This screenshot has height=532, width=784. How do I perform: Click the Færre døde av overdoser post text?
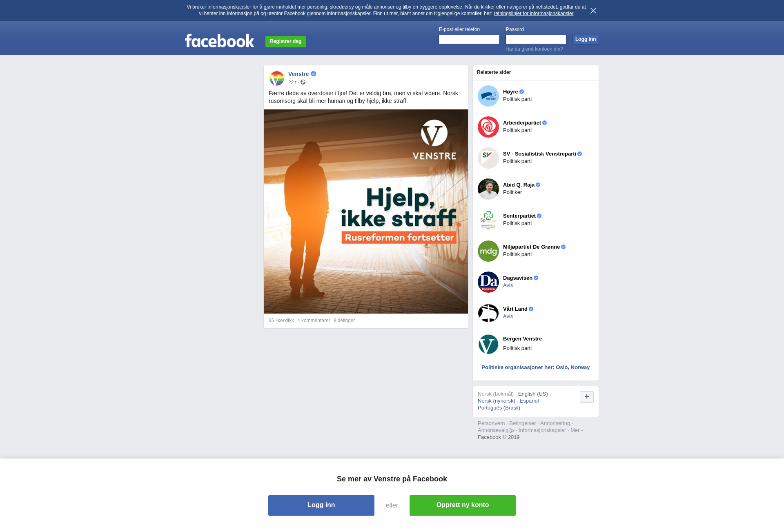click(363, 97)
